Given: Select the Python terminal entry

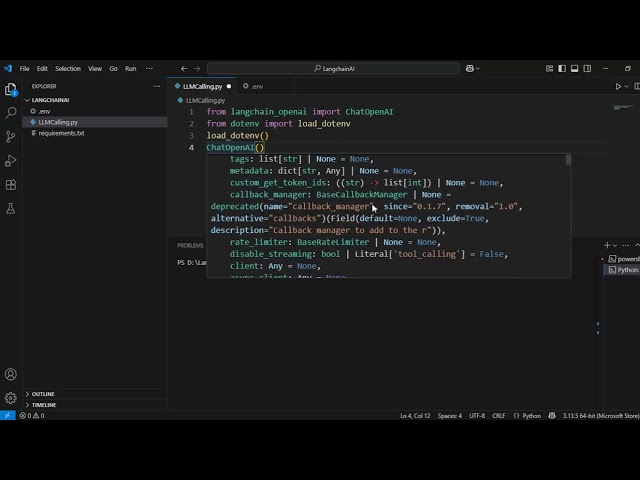Looking at the screenshot, I should [624, 270].
